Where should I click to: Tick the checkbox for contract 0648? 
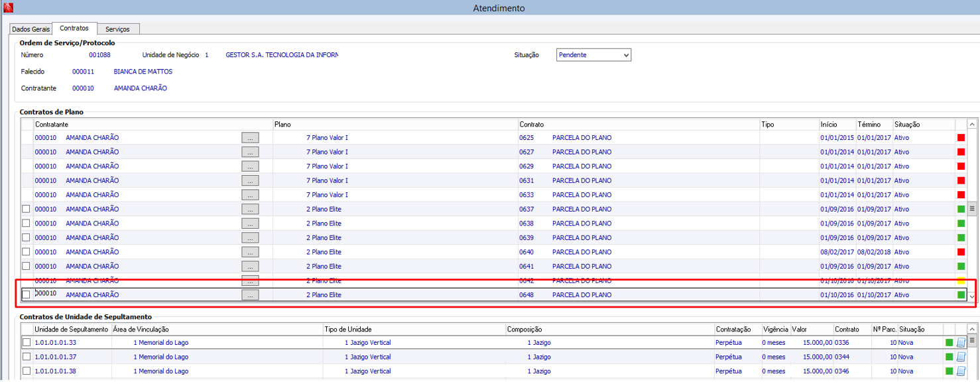click(x=27, y=294)
